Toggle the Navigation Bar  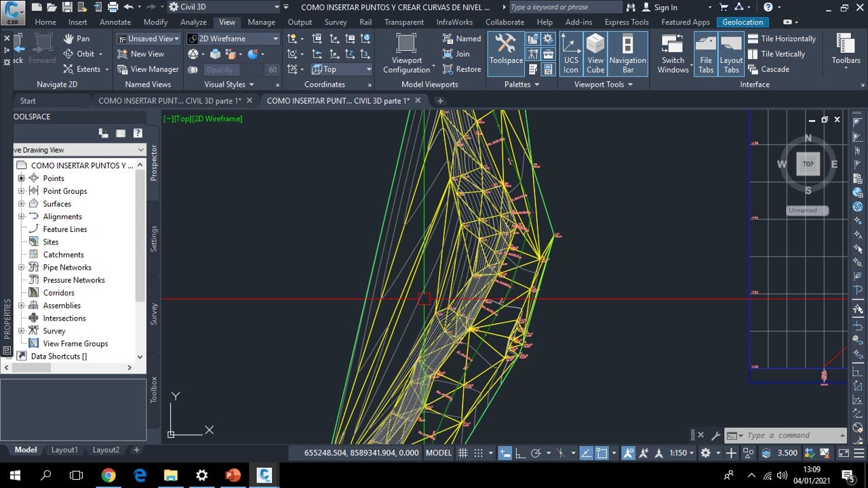coord(627,54)
